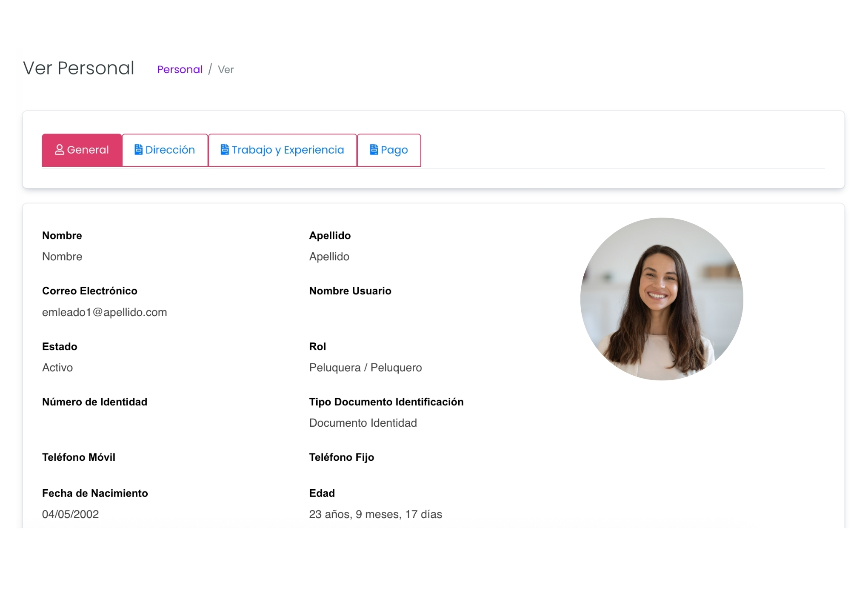Screen dimensions: 851x616
Task: Click the email emleado1@apellido.com
Action: [104, 312]
